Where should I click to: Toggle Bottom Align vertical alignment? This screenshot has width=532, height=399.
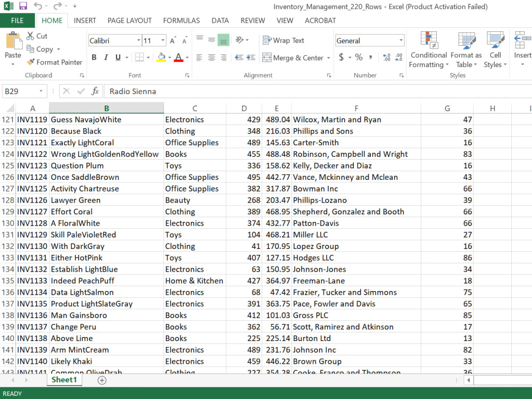(x=223, y=40)
